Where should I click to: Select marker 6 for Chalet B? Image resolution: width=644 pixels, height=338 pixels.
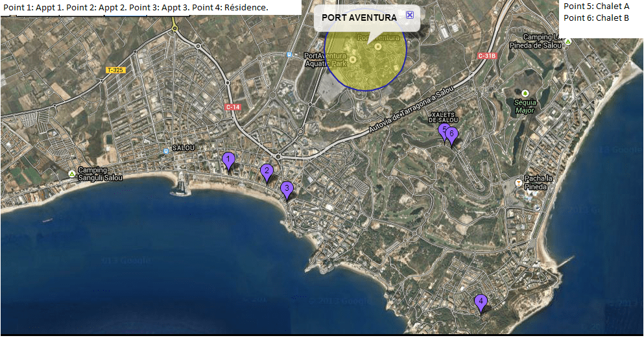[452, 136]
